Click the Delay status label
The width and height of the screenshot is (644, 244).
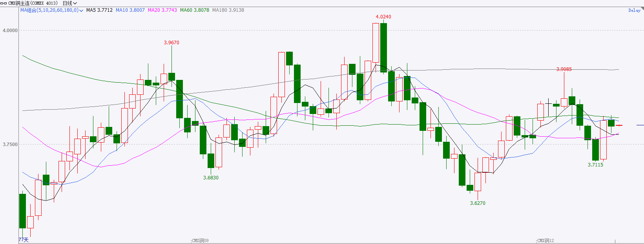(x=634, y=10)
